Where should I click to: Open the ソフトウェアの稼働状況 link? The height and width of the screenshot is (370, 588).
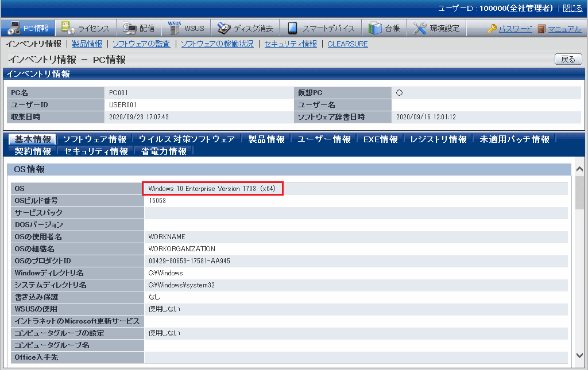[217, 44]
